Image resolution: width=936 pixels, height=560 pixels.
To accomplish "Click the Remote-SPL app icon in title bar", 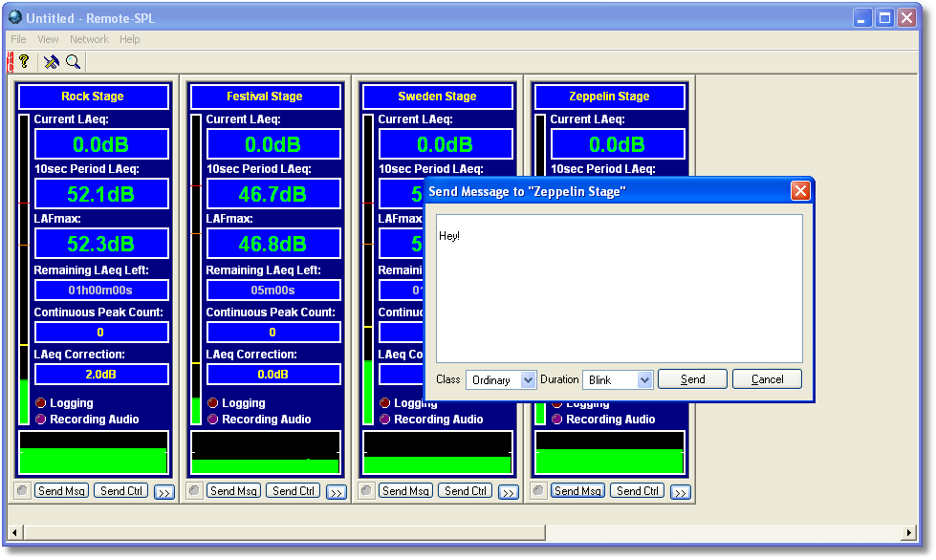I will (x=15, y=17).
